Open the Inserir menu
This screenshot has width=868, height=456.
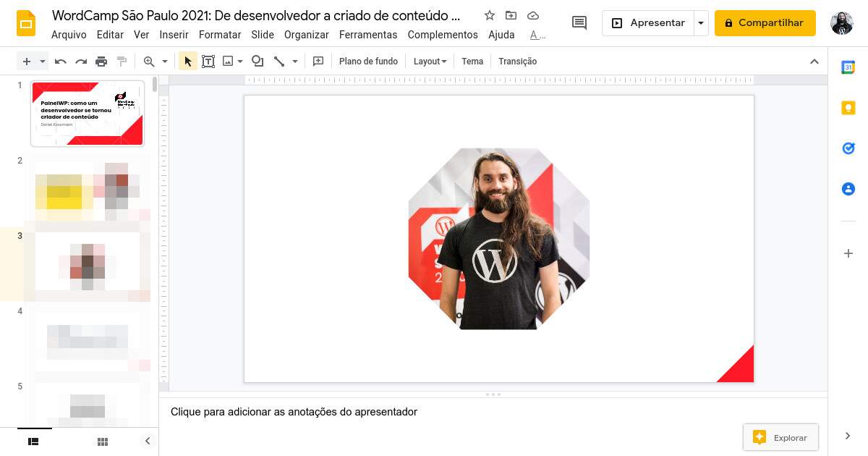[174, 35]
